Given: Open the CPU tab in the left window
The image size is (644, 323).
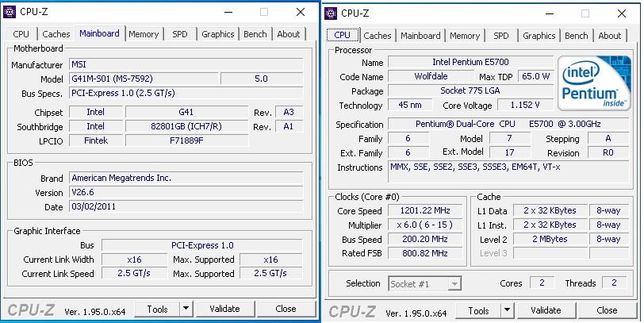Looking at the screenshot, I should coord(21,34).
